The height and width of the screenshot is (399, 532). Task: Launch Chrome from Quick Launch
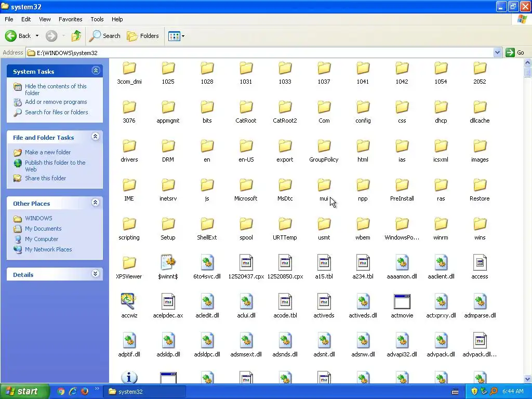coord(61,392)
